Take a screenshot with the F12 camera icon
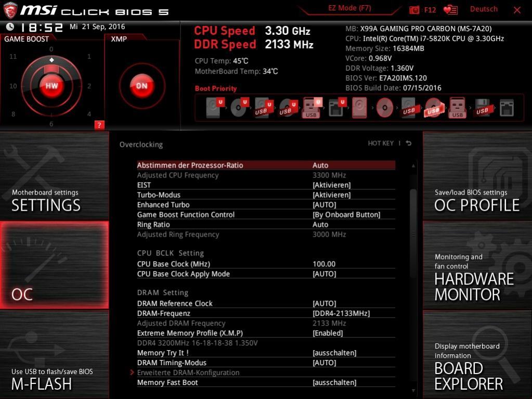The image size is (532, 399). click(x=414, y=10)
